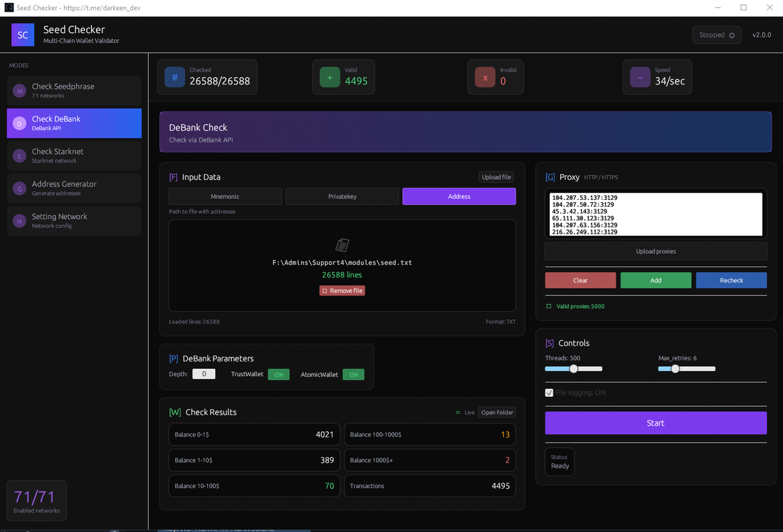This screenshot has height=532, width=783.
Task: Click Recheck to validate proxies
Action: click(731, 280)
